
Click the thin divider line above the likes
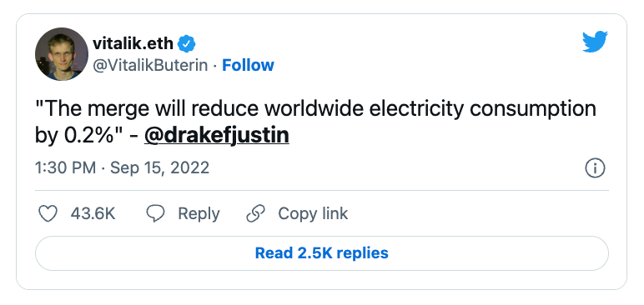[322, 191]
